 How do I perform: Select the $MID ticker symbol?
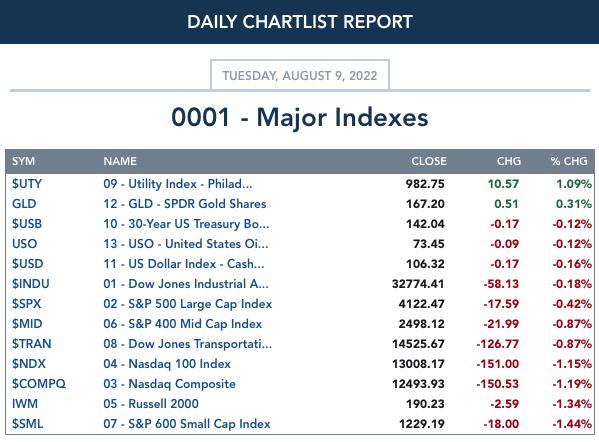pyautogui.click(x=27, y=324)
